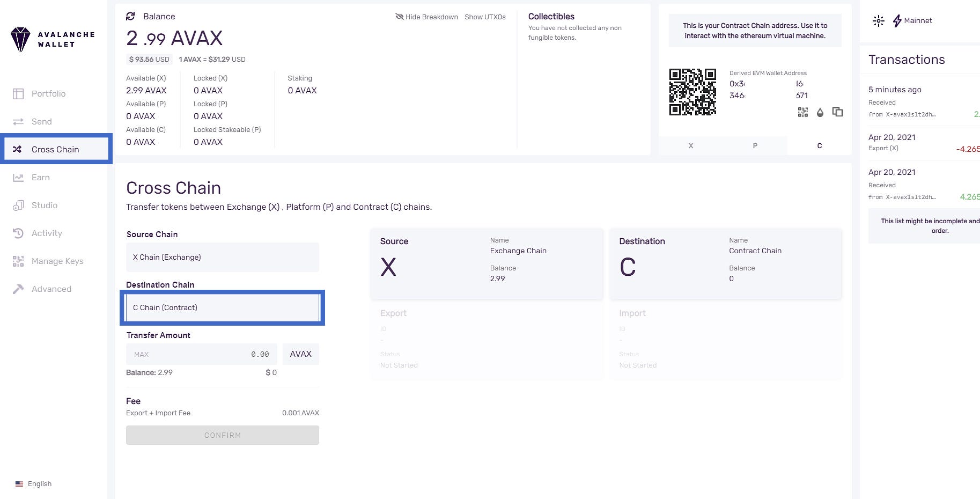Hide the balance breakdown
The width and height of the screenshot is (980, 499).
point(426,17)
